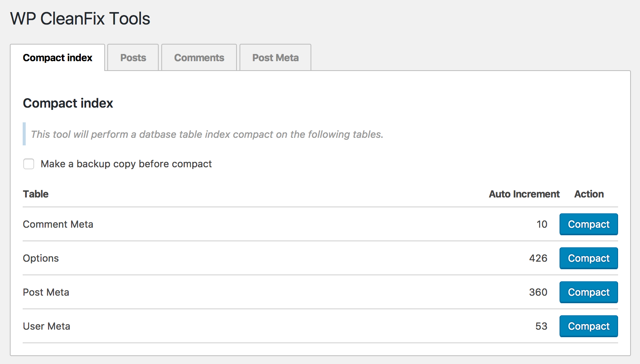Select the Post Meta row label in table
Screen dimensions: 640x364
(46, 292)
